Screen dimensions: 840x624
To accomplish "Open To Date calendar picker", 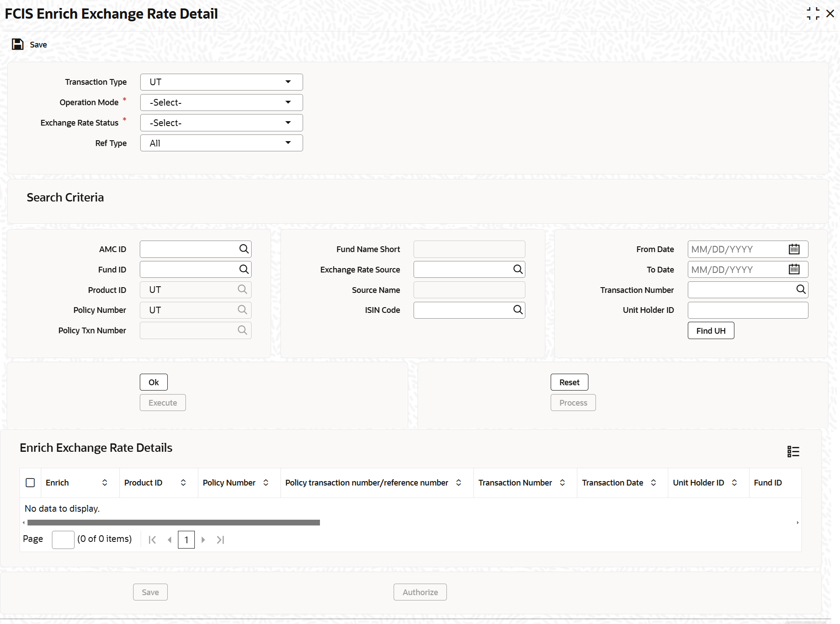I will tap(794, 269).
